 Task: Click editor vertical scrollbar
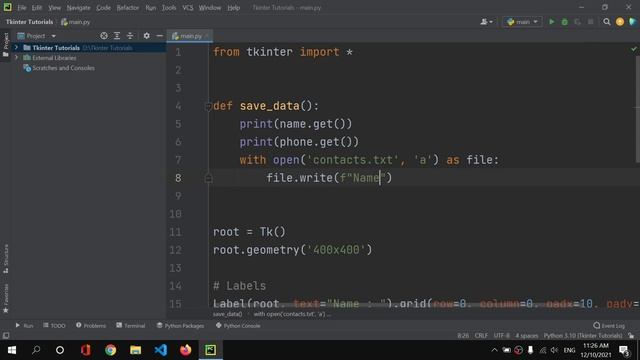(637, 109)
